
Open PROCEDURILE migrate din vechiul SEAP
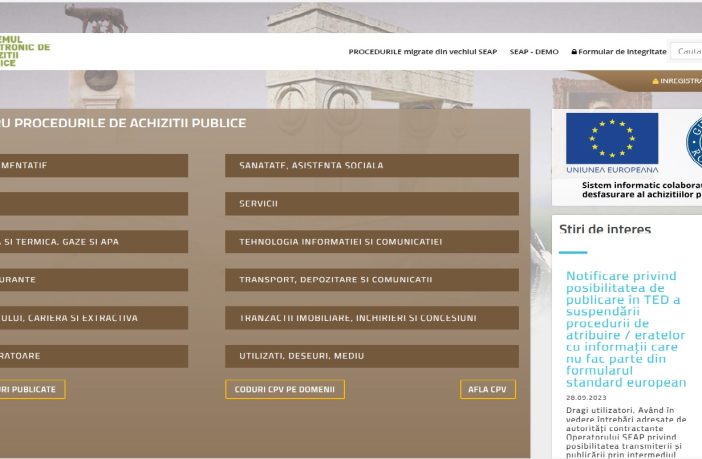pyautogui.click(x=422, y=52)
